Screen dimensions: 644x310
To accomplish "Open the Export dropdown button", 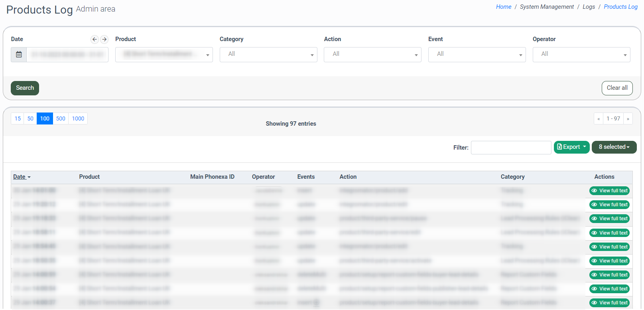I will (571, 147).
